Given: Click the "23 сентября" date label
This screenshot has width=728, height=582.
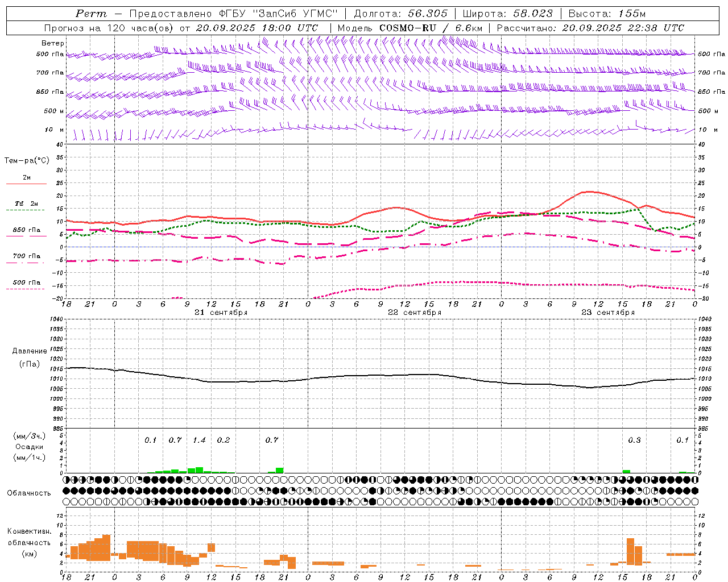Looking at the screenshot, I should pyautogui.click(x=607, y=313).
